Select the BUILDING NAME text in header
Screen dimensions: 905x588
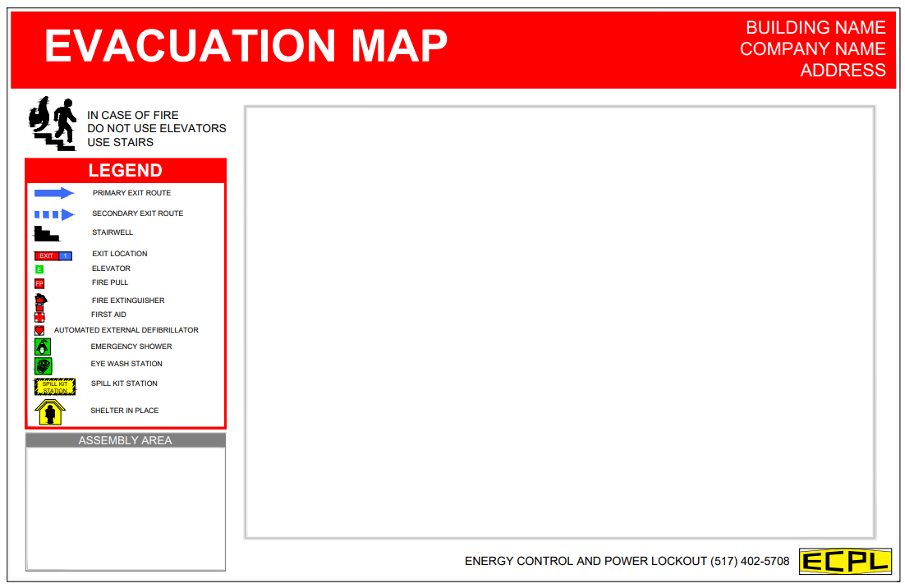coord(815,28)
